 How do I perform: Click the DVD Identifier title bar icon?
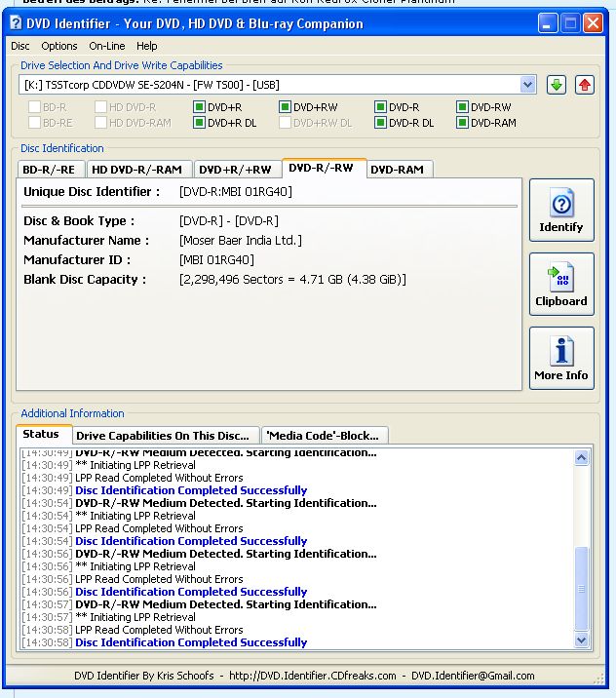16,22
